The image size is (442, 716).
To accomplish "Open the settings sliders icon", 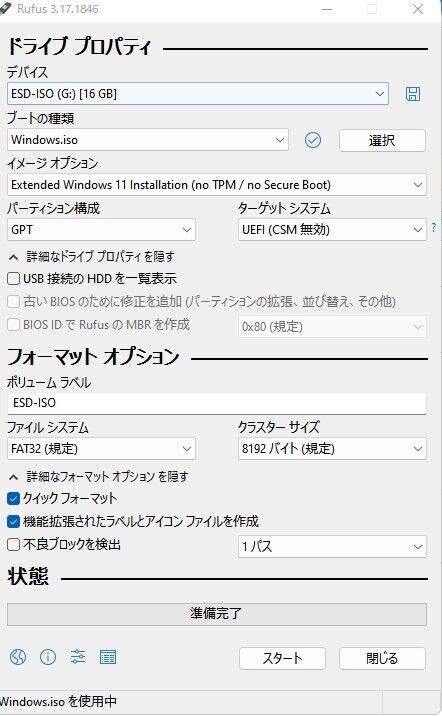I will [78, 657].
